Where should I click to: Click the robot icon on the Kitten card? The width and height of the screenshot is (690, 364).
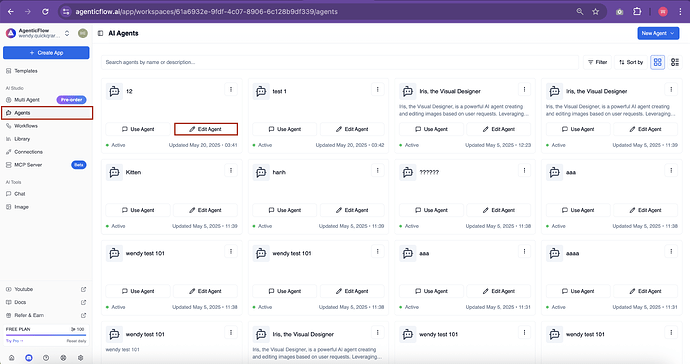(x=114, y=173)
